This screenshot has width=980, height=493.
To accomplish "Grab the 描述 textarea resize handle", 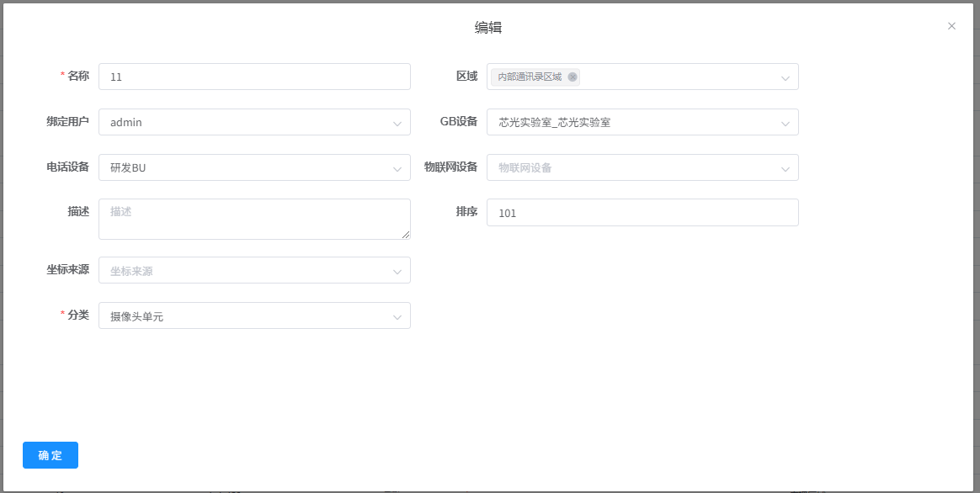I will (406, 235).
